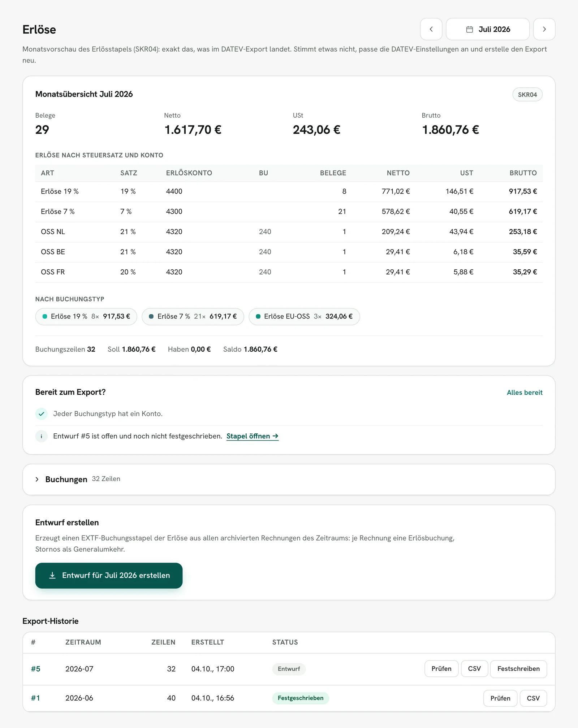Click the BRUTTO column header
Viewport: 578px width, 728px height.
pos(523,173)
